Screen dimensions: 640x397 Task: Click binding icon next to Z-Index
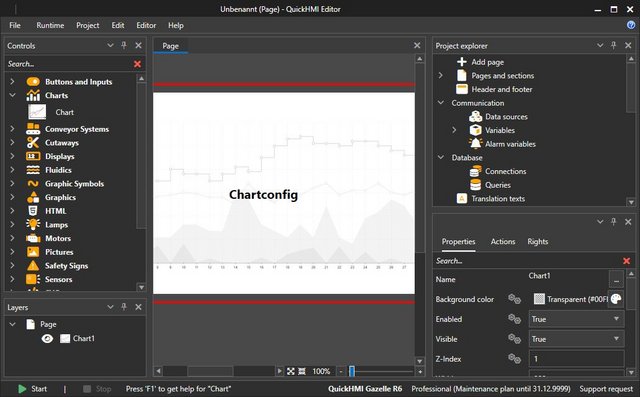point(514,359)
